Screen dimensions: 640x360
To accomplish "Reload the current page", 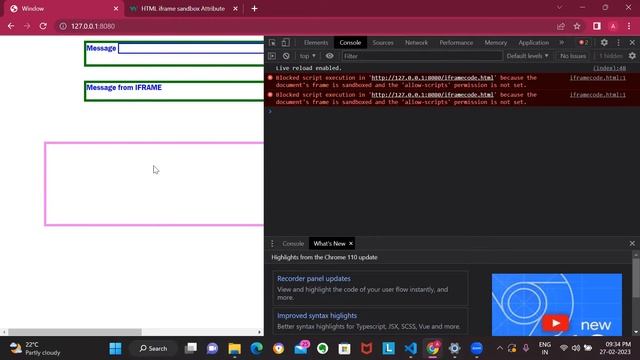I will (43, 26).
